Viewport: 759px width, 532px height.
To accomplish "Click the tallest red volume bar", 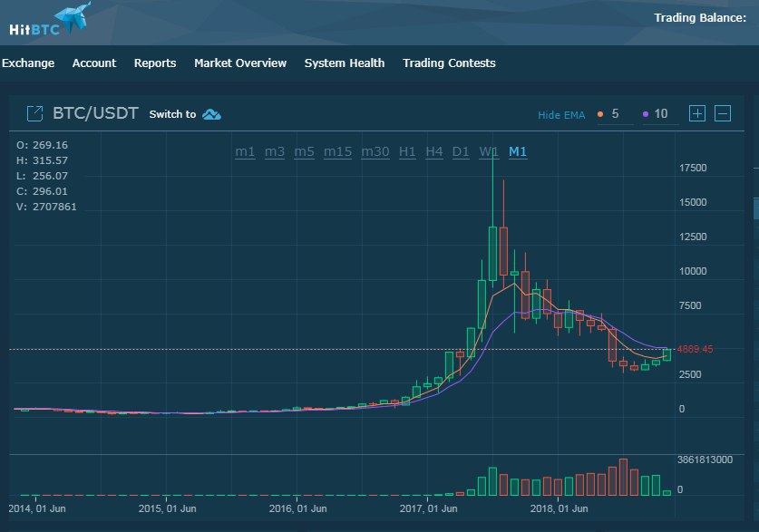I will coord(623,477).
